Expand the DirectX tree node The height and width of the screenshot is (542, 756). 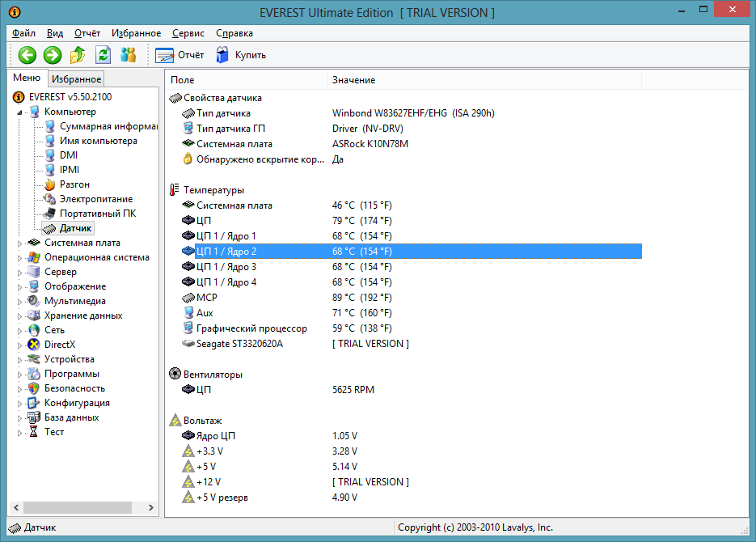tap(19, 345)
